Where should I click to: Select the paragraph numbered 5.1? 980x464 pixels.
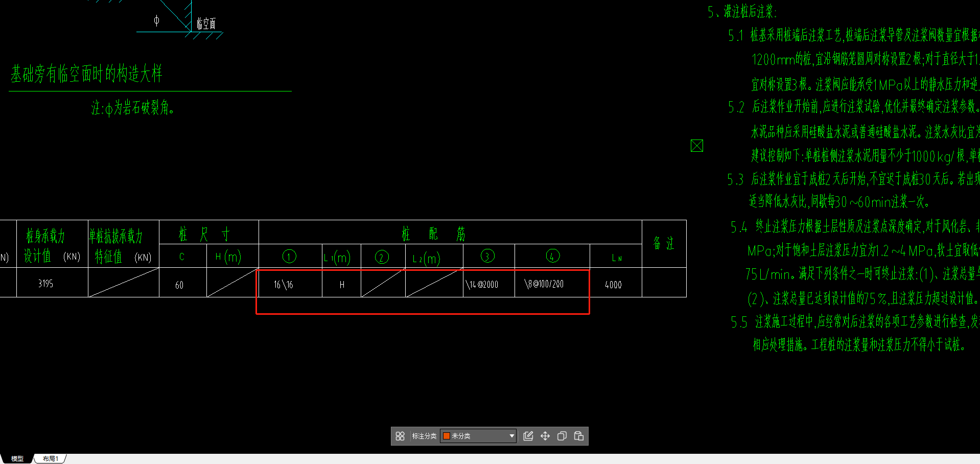pyautogui.click(x=854, y=59)
